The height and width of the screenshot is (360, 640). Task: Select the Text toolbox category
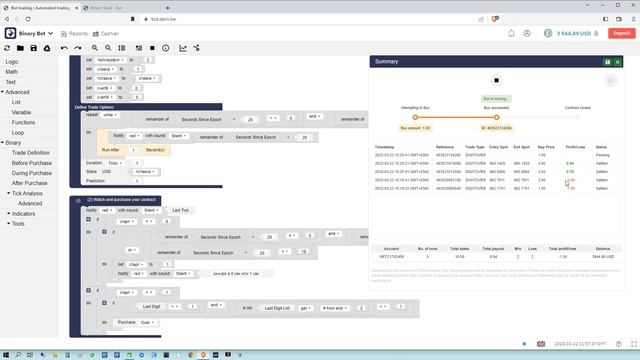click(11, 82)
